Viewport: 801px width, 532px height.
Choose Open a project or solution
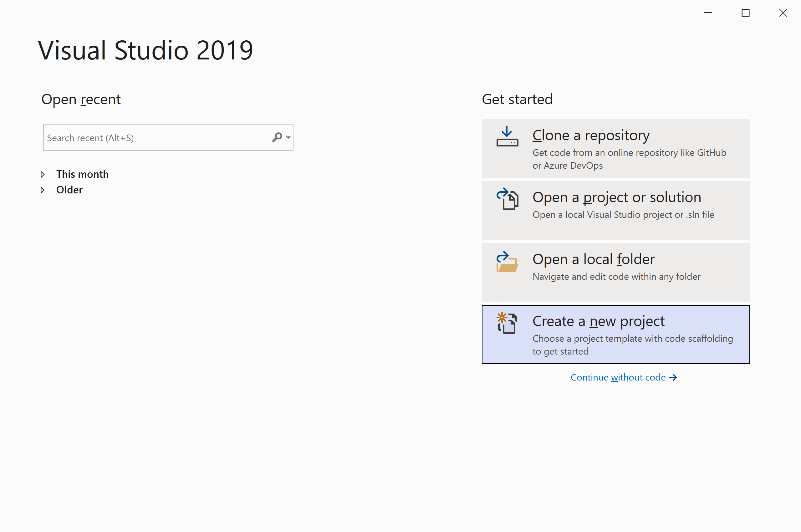(615, 210)
